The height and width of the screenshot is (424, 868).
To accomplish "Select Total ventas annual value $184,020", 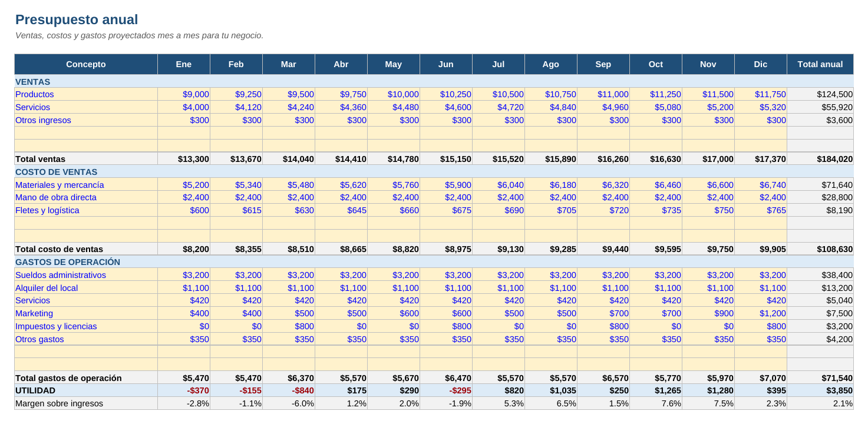I will [x=820, y=159].
